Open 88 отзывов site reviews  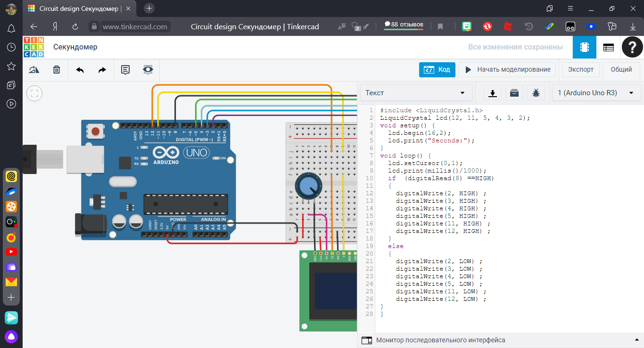(x=404, y=25)
